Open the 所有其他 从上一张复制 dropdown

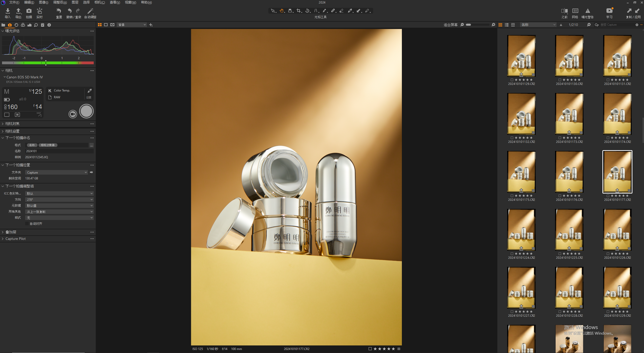59,212
